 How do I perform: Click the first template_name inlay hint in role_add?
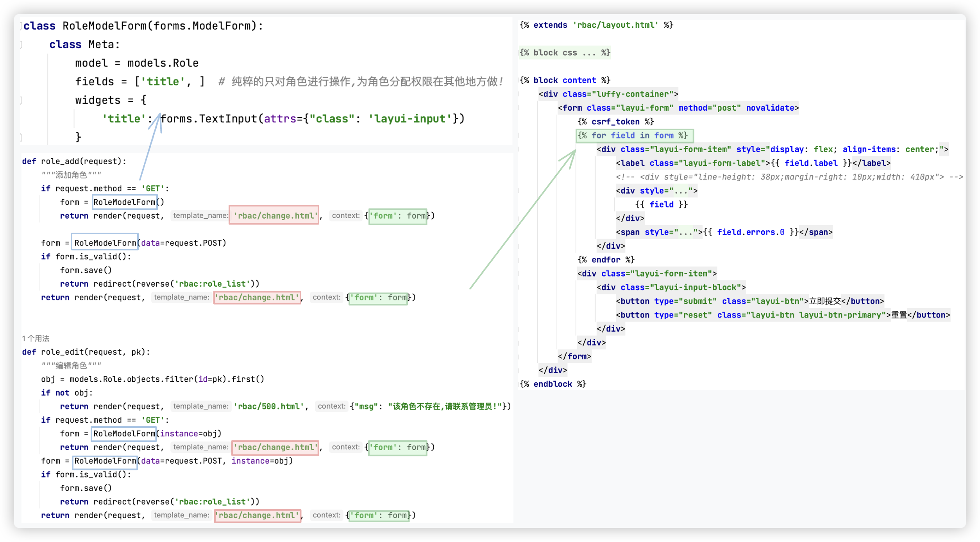pos(200,215)
